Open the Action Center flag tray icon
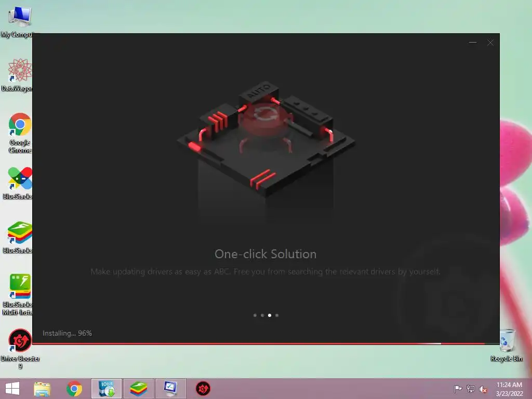 [458, 389]
